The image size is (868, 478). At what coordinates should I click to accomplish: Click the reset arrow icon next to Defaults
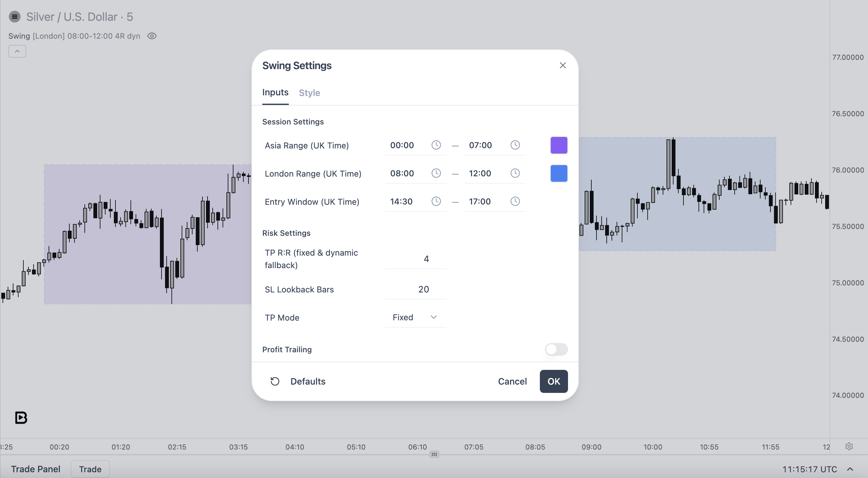(x=275, y=381)
